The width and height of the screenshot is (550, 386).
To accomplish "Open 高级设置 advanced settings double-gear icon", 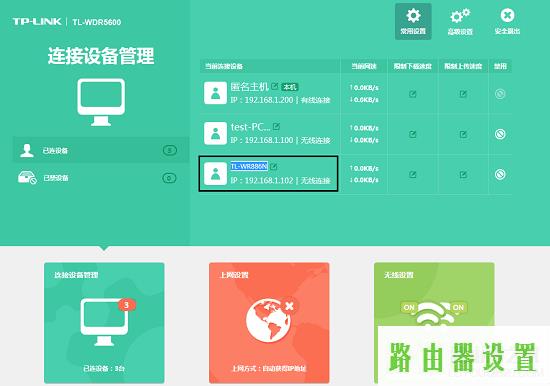I will [460, 21].
